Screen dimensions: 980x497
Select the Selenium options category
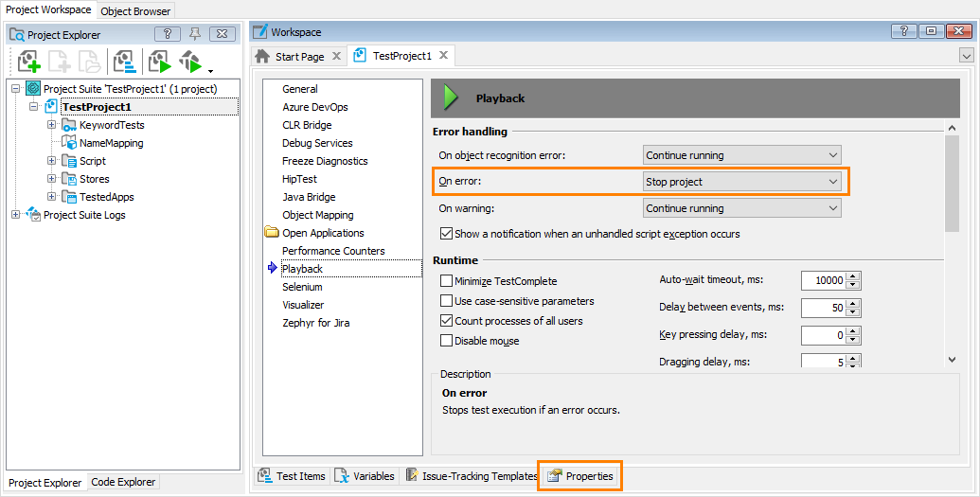tap(302, 287)
